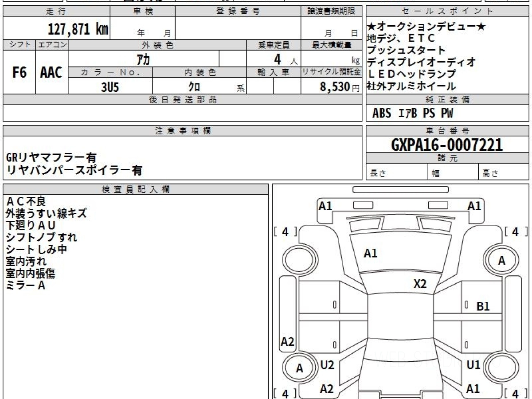Select the chassis number GXPA16-0007221
This screenshot has height=399, width=532.
[x=447, y=145]
